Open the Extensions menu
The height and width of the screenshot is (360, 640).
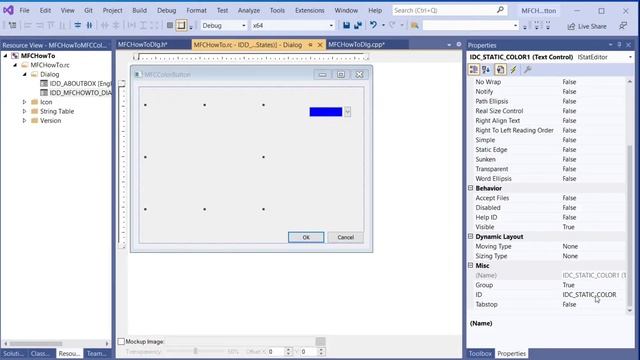coord(309,10)
